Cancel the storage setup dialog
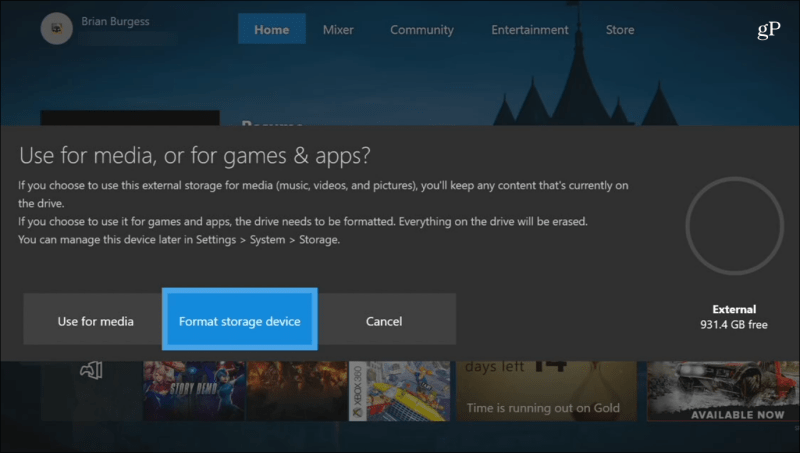Image resolution: width=800 pixels, height=453 pixels. tap(386, 321)
